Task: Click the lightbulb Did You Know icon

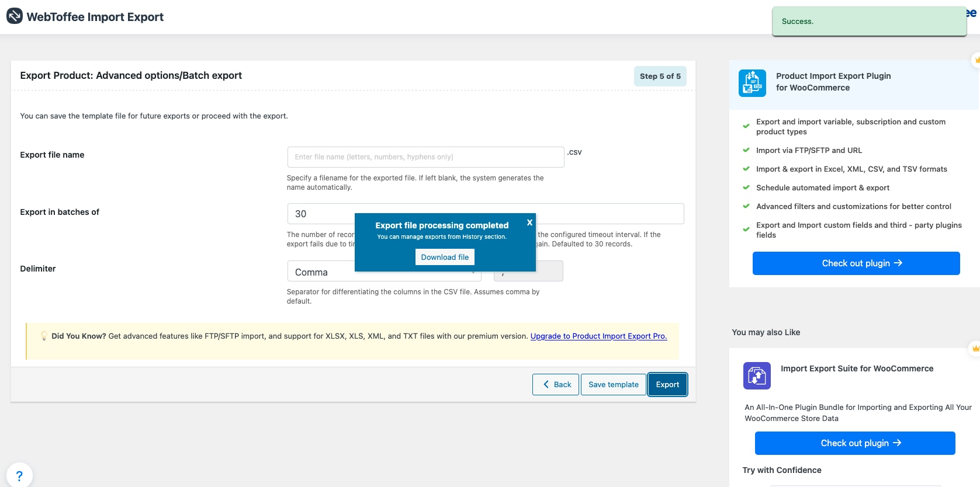Action: [x=44, y=336]
